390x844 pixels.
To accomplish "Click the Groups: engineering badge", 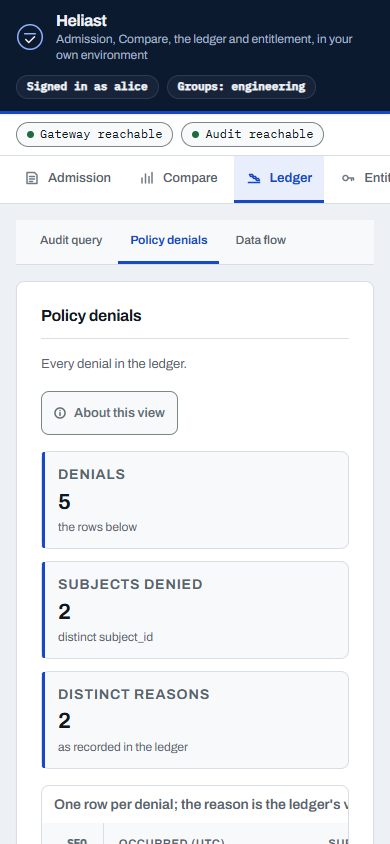I will coord(242,87).
